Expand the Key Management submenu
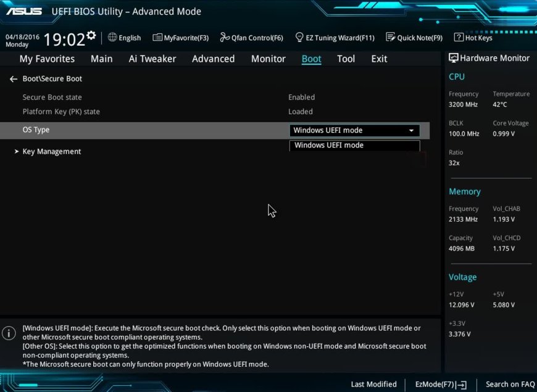Viewport: 537px width, 392px height. [x=51, y=151]
